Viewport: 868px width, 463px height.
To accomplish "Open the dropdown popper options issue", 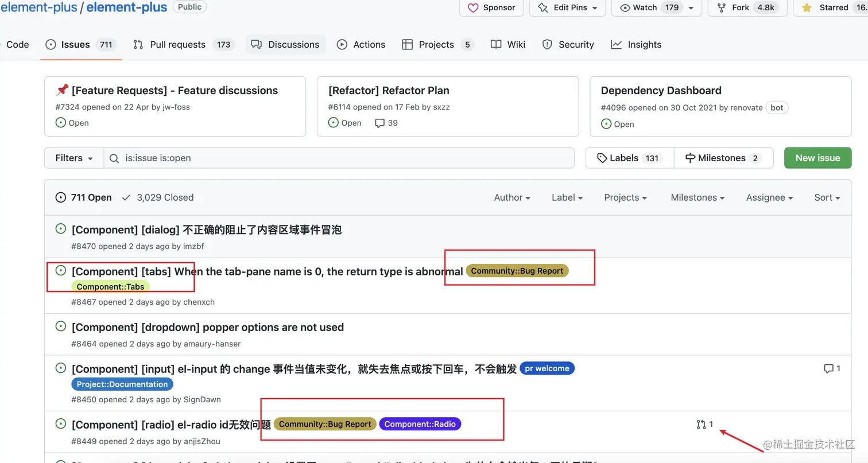I will [208, 327].
